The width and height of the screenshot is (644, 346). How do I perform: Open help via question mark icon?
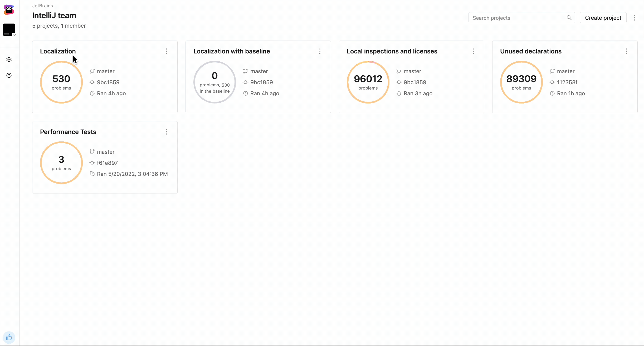pyautogui.click(x=9, y=75)
